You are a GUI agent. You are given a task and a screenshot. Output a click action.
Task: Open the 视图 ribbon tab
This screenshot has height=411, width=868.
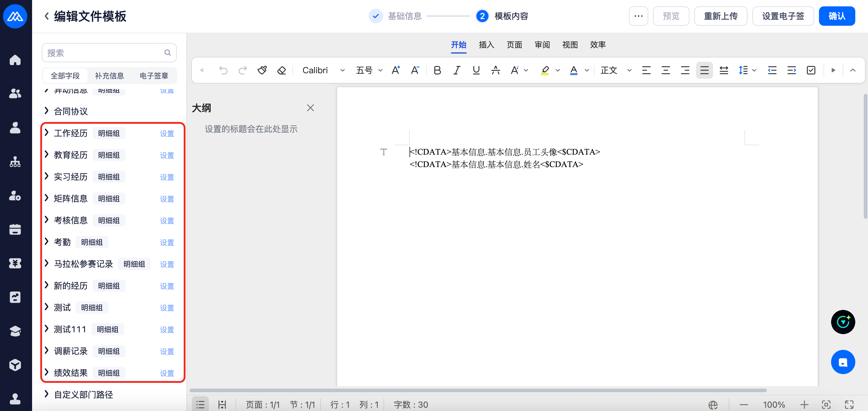[570, 45]
